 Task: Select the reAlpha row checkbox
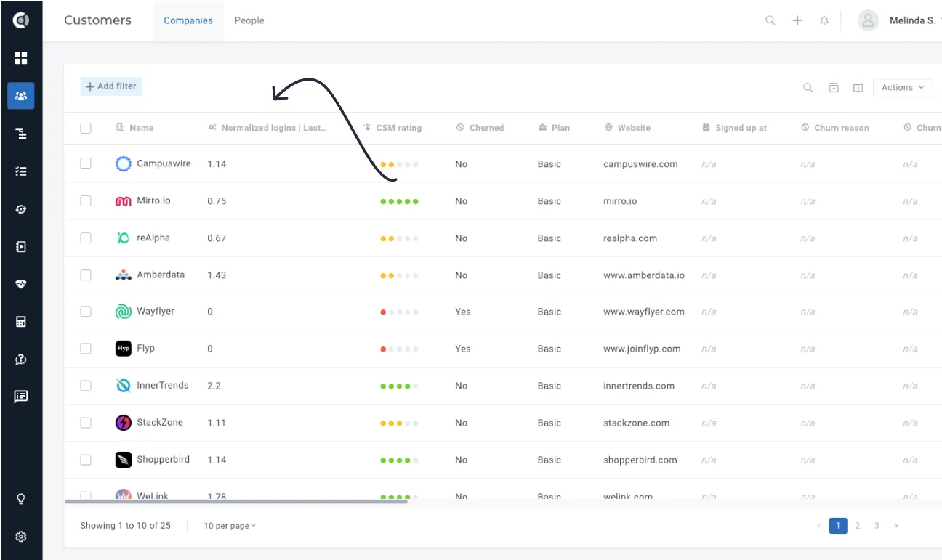tap(86, 238)
